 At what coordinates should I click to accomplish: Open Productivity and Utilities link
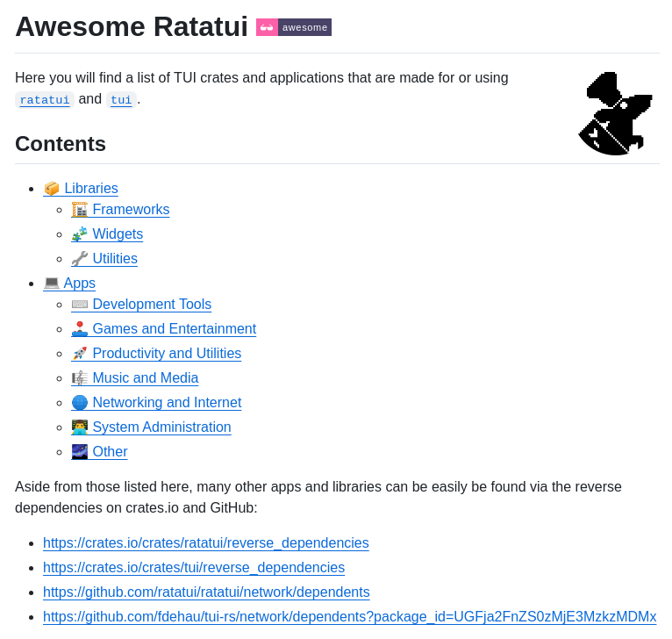coord(167,354)
